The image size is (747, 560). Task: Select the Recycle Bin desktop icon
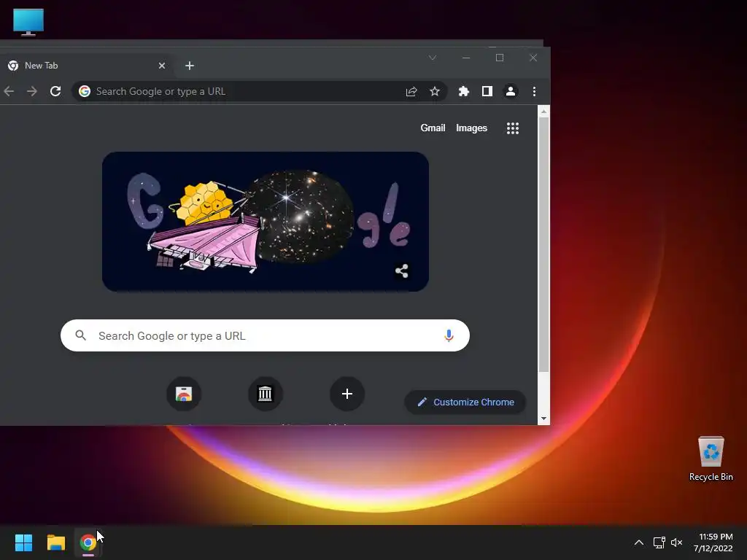(x=711, y=459)
